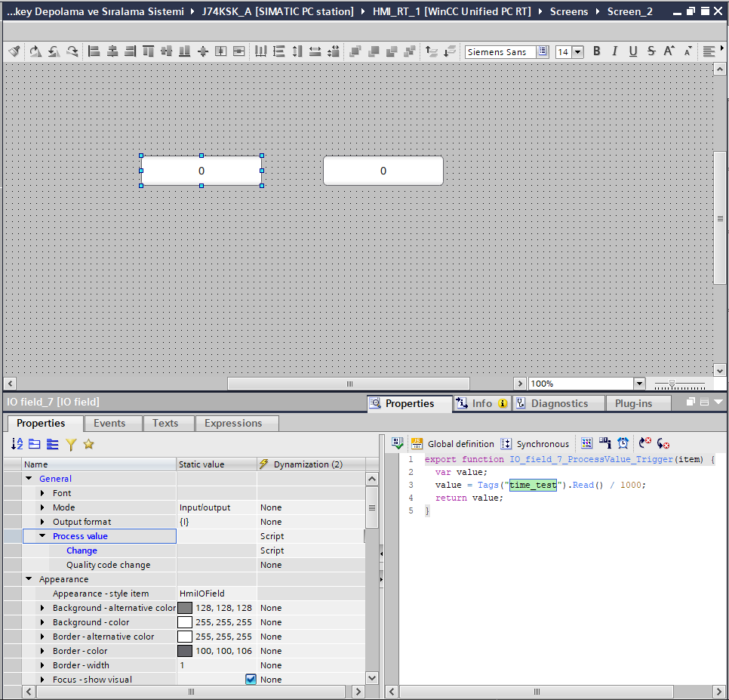Viewport: 729px width, 700px height.
Task: Open the Diagnostics tab
Action: 559,403
